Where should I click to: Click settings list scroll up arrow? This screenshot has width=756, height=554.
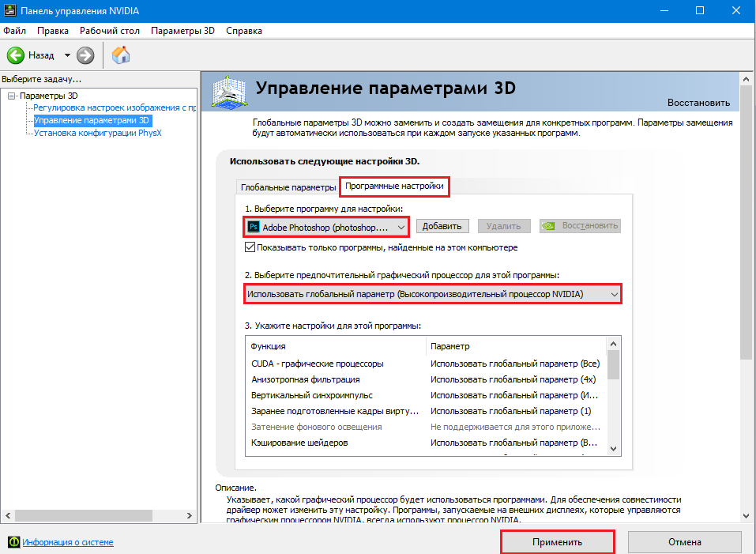613,344
